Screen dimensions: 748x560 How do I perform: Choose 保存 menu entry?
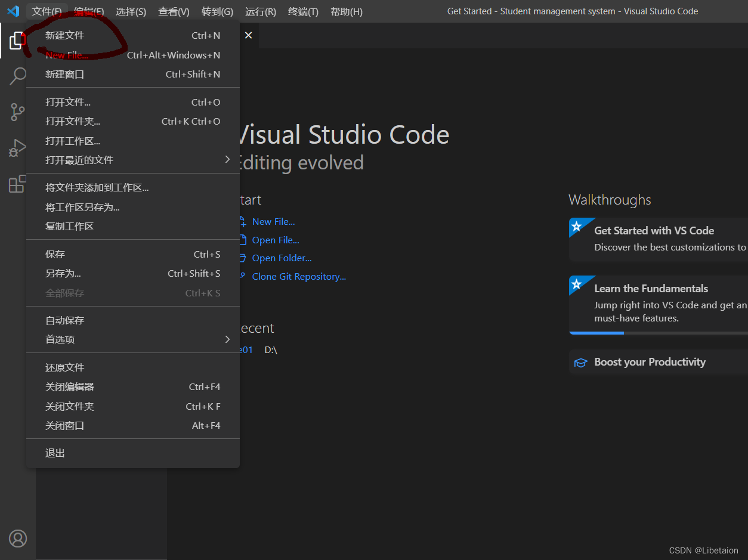pyautogui.click(x=133, y=254)
